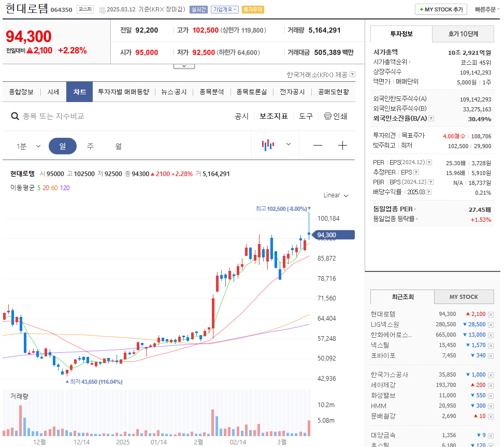Screen dimensions: 504x447
Task: Zoom out the chart with minus icon
Action: [x=318, y=146]
